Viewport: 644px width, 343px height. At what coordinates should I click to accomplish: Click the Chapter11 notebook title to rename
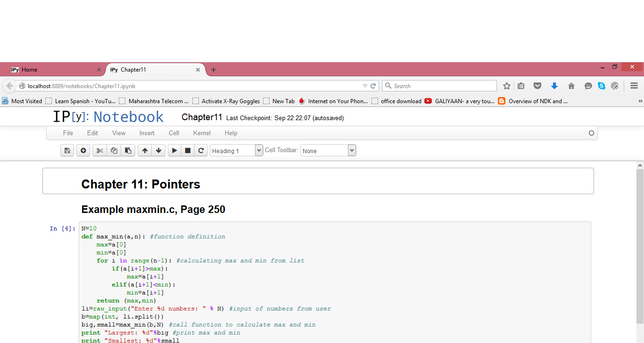[201, 117]
